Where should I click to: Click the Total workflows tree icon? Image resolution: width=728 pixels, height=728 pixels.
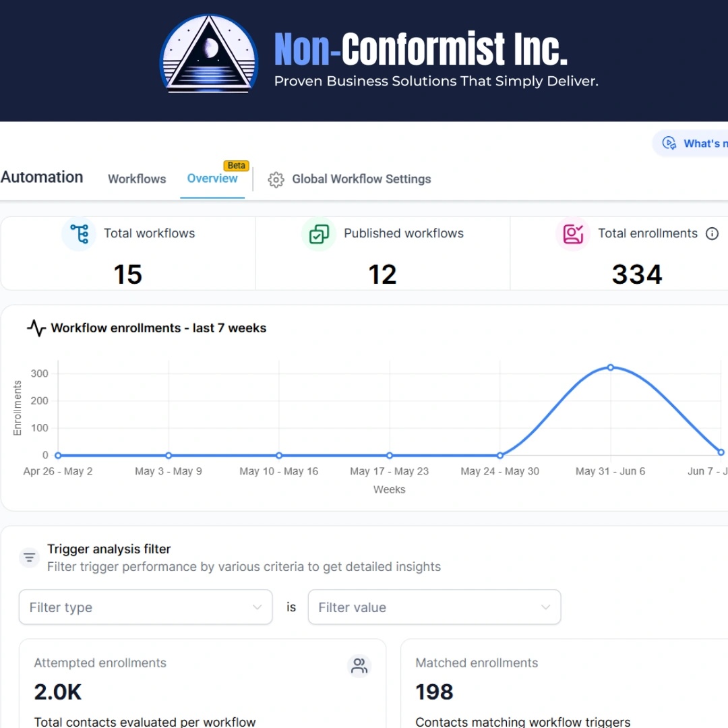tap(80, 233)
